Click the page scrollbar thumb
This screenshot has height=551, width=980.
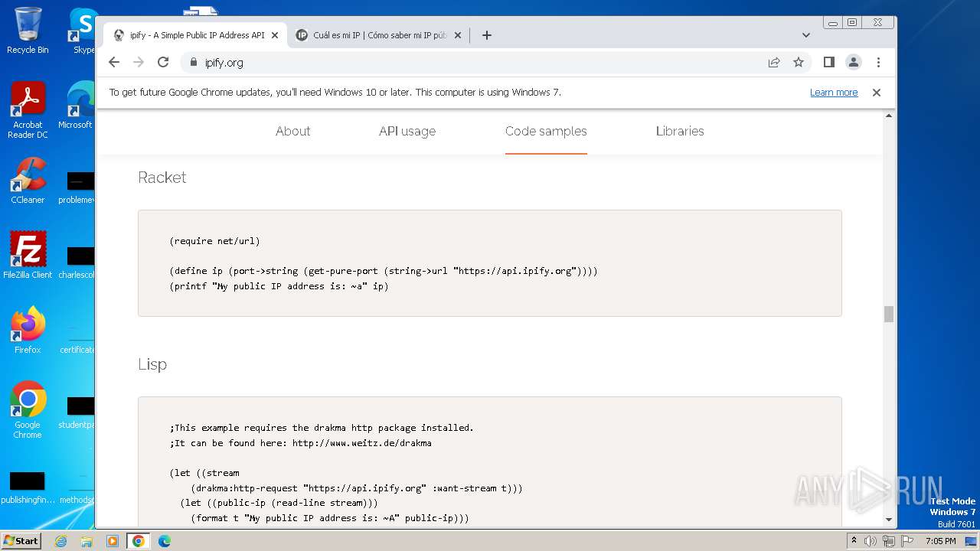pyautogui.click(x=889, y=314)
